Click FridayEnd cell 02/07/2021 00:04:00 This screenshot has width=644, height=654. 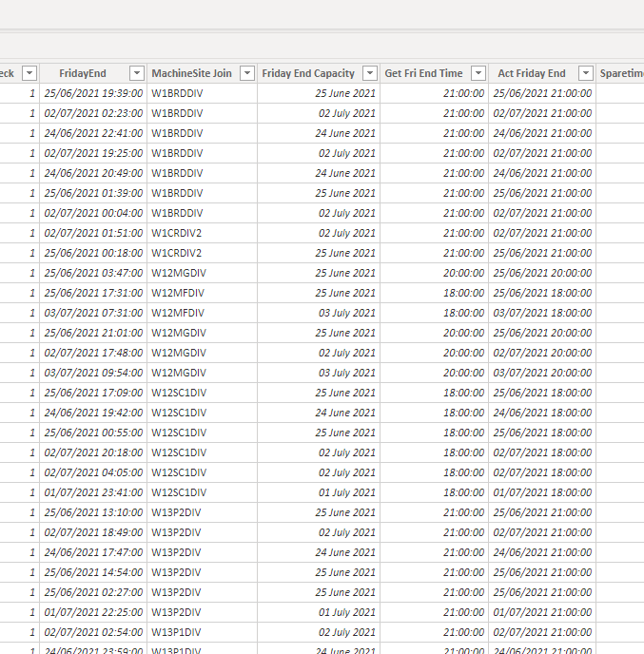93,213
